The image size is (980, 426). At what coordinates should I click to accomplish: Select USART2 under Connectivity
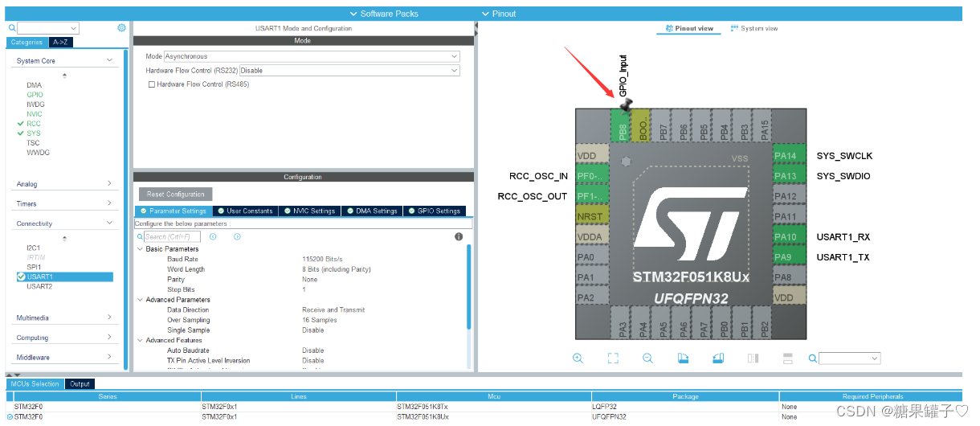pyautogui.click(x=39, y=286)
